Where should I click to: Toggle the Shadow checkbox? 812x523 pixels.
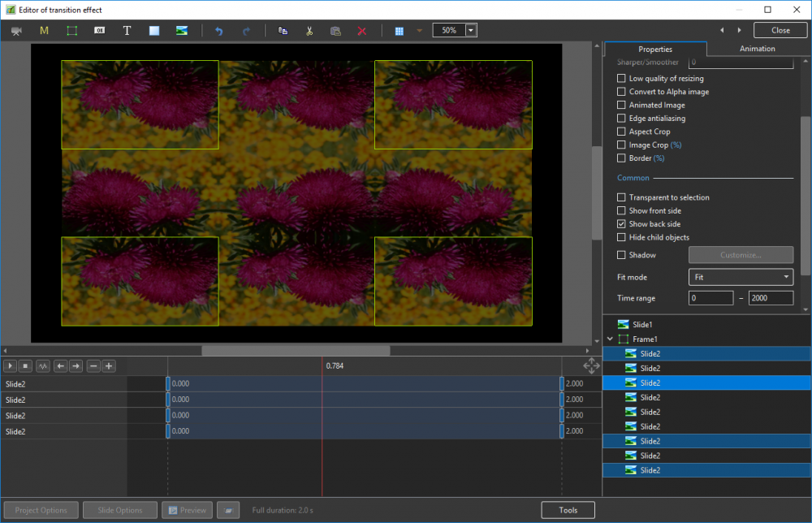click(621, 255)
